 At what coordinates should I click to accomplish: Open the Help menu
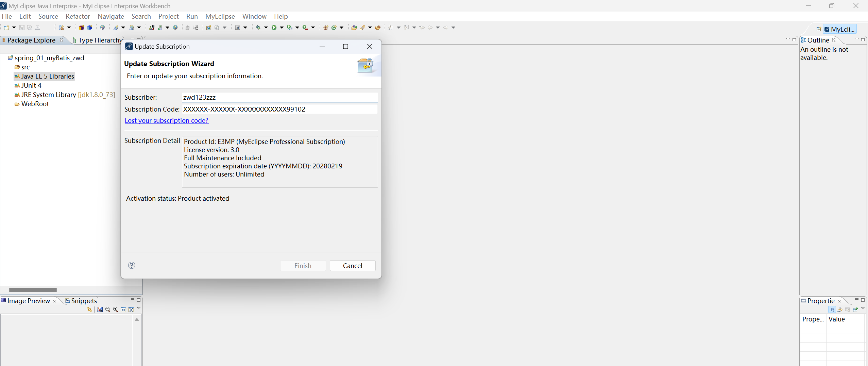[x=281, y=16]
